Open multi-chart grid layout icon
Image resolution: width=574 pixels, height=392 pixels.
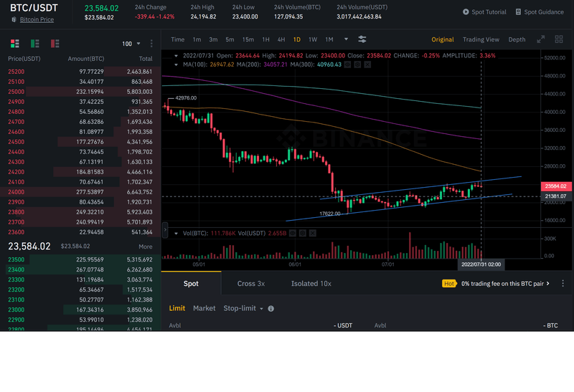point(559,39)
